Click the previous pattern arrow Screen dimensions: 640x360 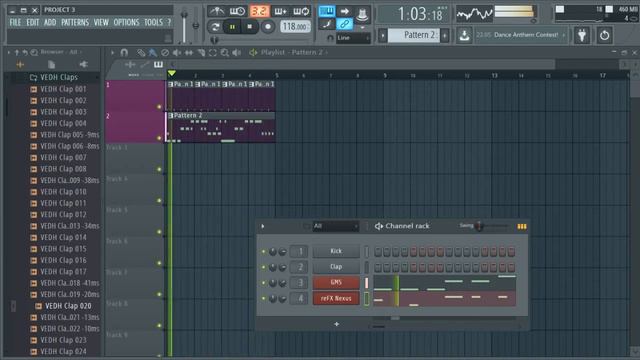click(382, 35)
